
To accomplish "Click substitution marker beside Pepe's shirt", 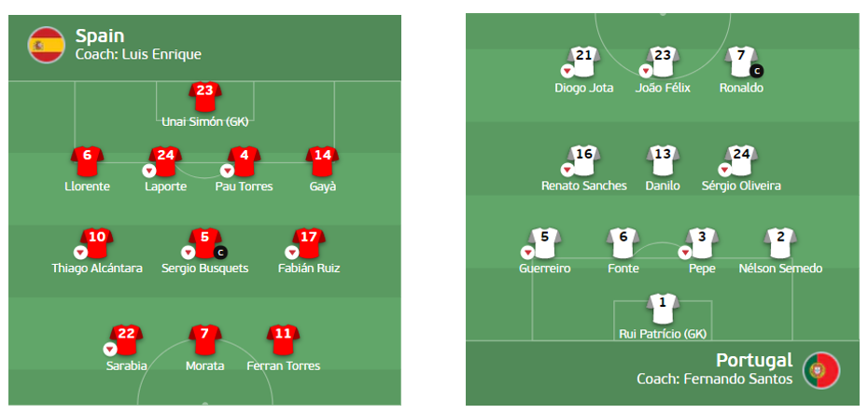I will pyautogui.click(x=685, y=252).
